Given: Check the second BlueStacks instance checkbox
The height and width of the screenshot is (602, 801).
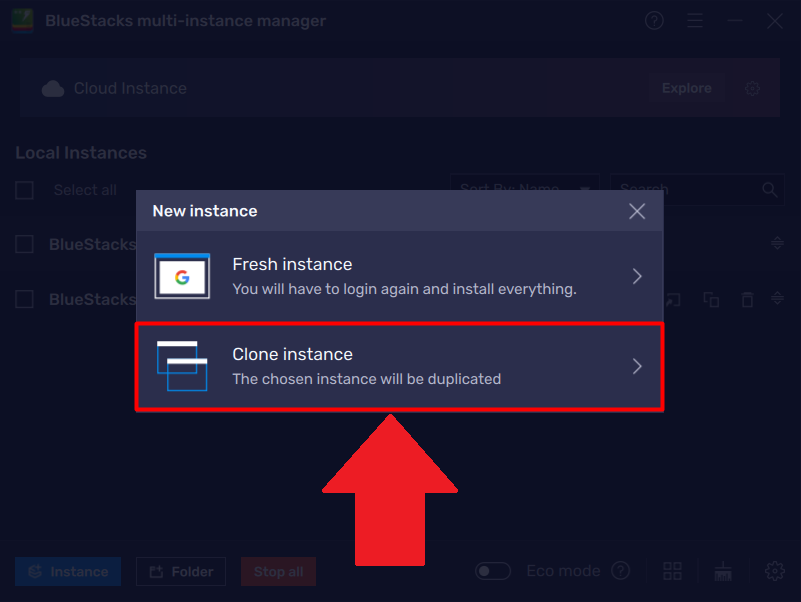Looking at the screenshot, I should pos(25,299).
